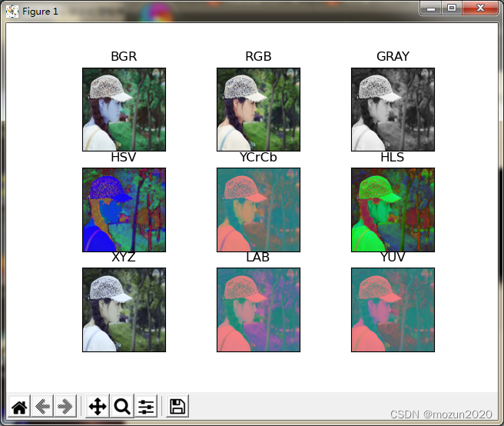Click the RGB subplot image

[258, 109]
